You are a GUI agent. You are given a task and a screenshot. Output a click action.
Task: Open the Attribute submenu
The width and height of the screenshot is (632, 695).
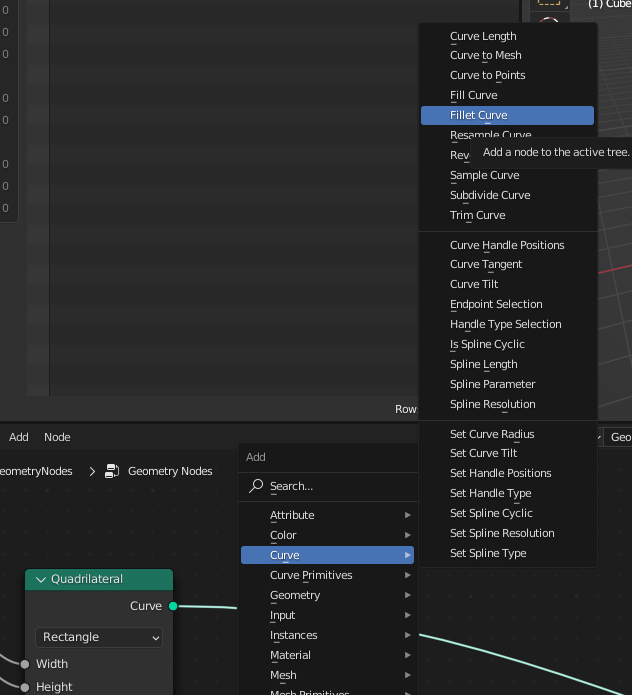(x=327, y=515)
